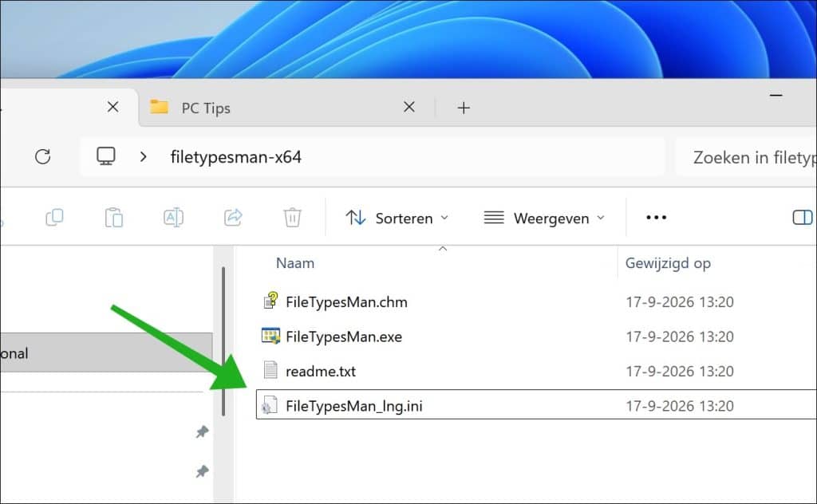Click the Share icon in the toolbar

233,217
